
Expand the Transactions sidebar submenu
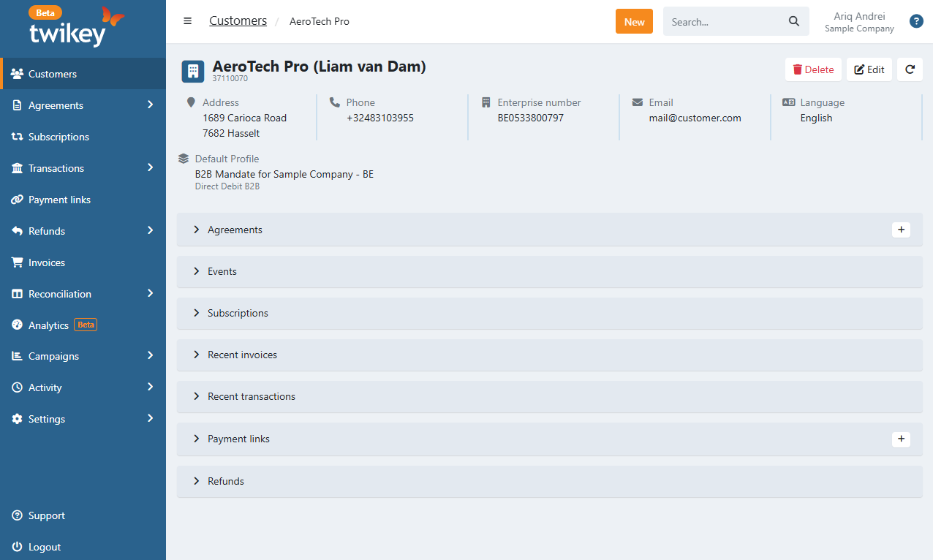point(150,168)
